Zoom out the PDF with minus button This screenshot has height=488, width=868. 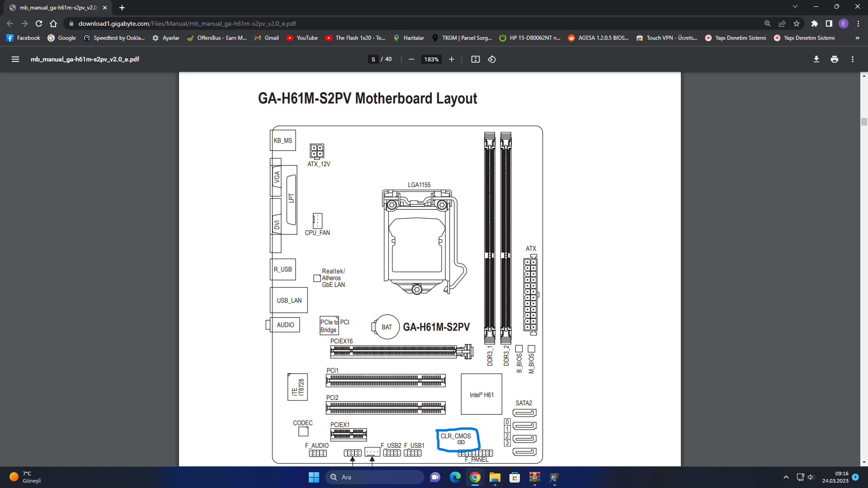[x=411, y=59]
